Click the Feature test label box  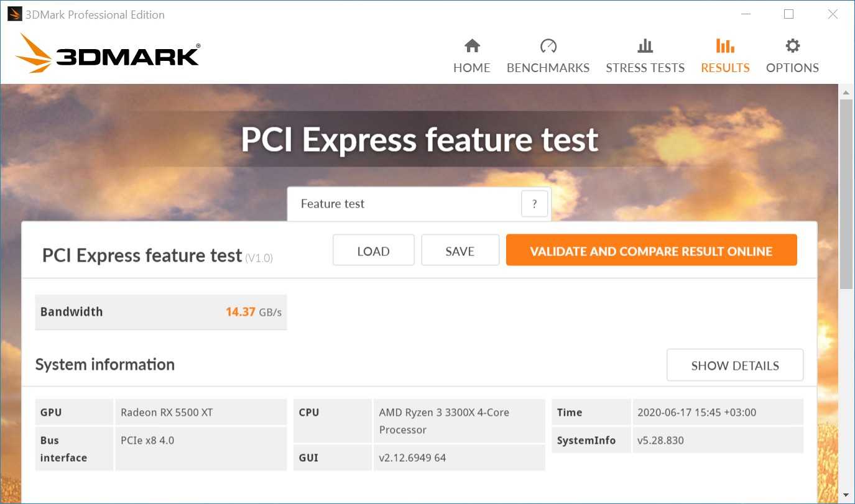pyautogui.click(x=403, y=204)
